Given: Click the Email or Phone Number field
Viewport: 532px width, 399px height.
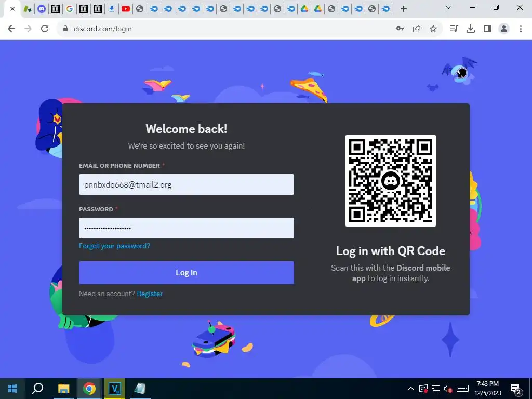Looking at the screenshot, I should pyautogui.click(x=187, y=184).
